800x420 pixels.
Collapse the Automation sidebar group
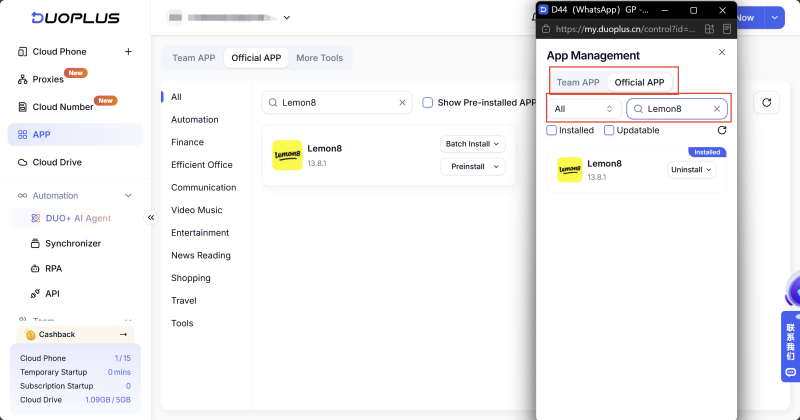128,195
